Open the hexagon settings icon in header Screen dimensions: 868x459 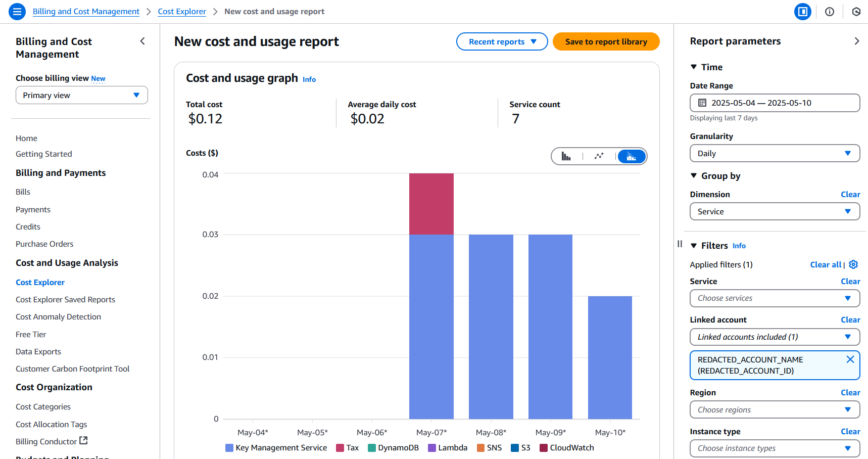point(856,12)
